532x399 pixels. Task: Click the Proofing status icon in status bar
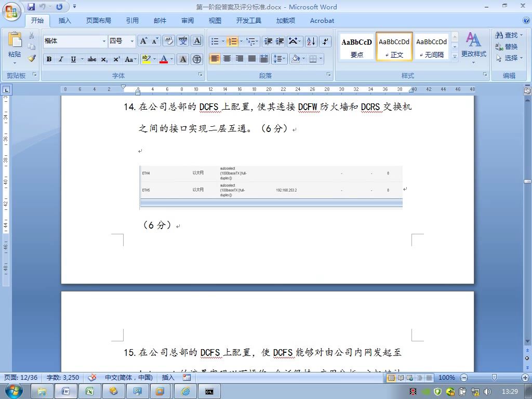92,377
